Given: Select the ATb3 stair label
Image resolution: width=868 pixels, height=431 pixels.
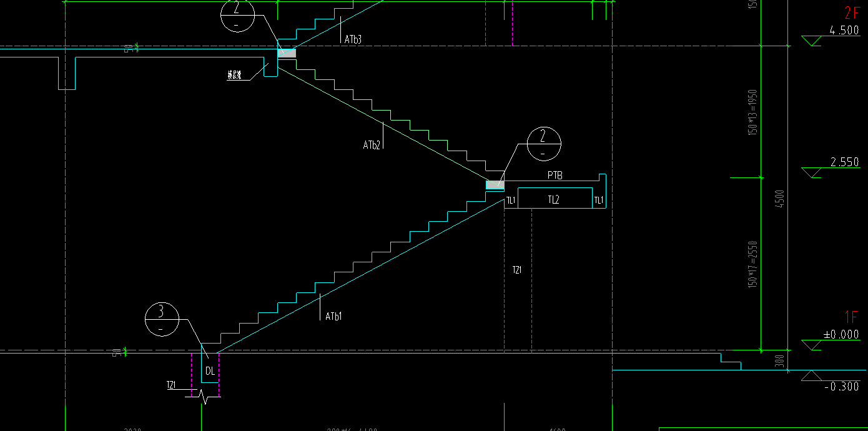Looking at the screenshot, I should [x=353, y=39].
